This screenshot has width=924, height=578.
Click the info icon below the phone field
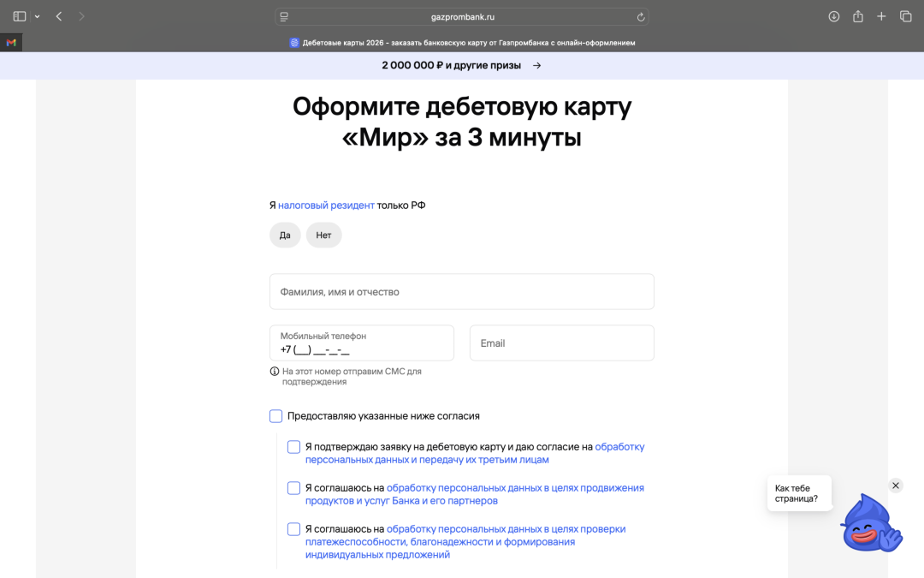coord(275,371)
